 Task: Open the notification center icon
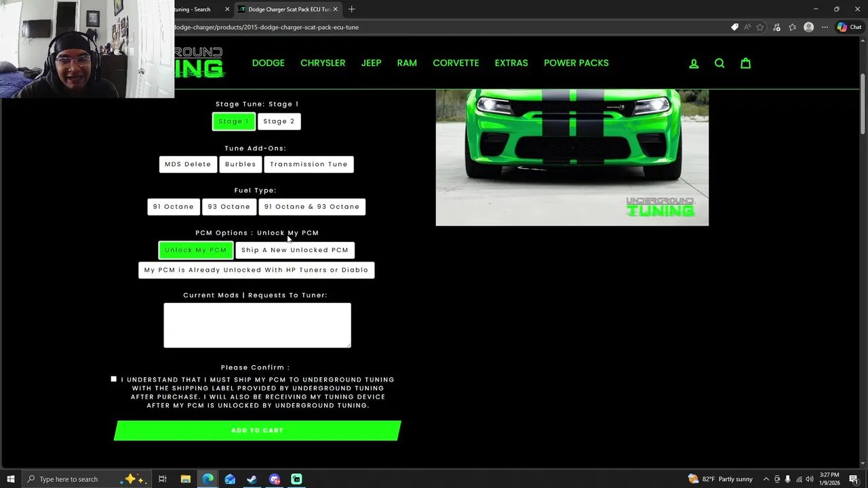[854, 479]
